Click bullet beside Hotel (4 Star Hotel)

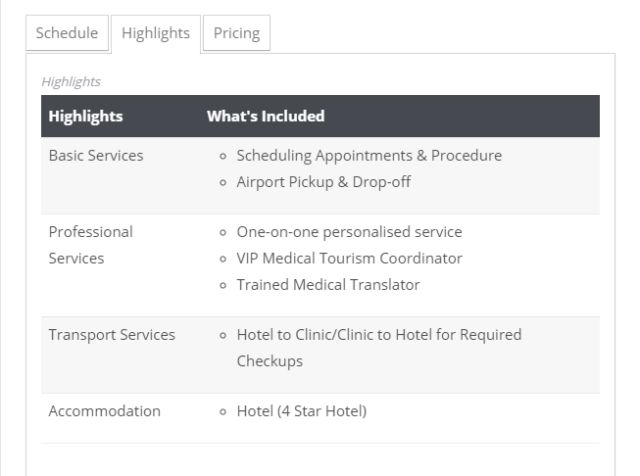[223, 411]
